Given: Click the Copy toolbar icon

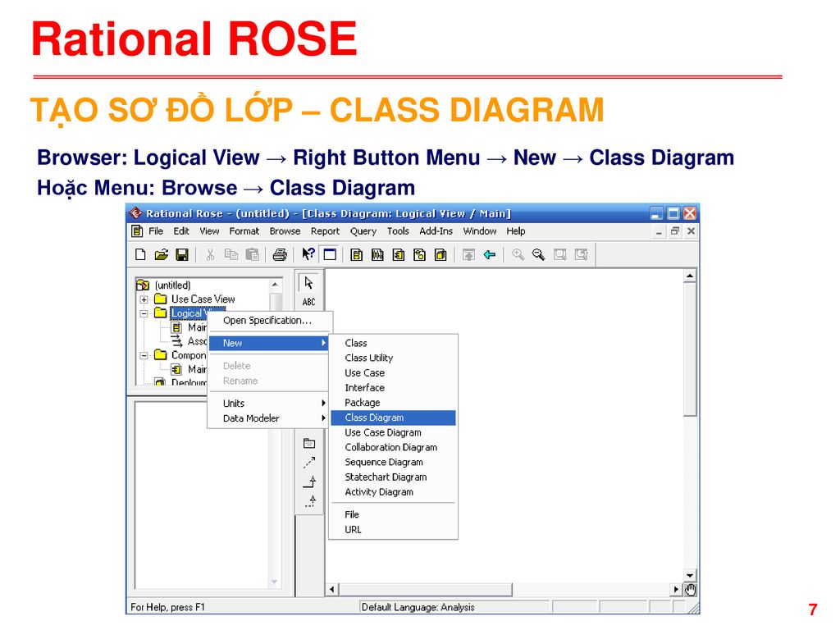Looking at the screenshot, I should 231,254.
